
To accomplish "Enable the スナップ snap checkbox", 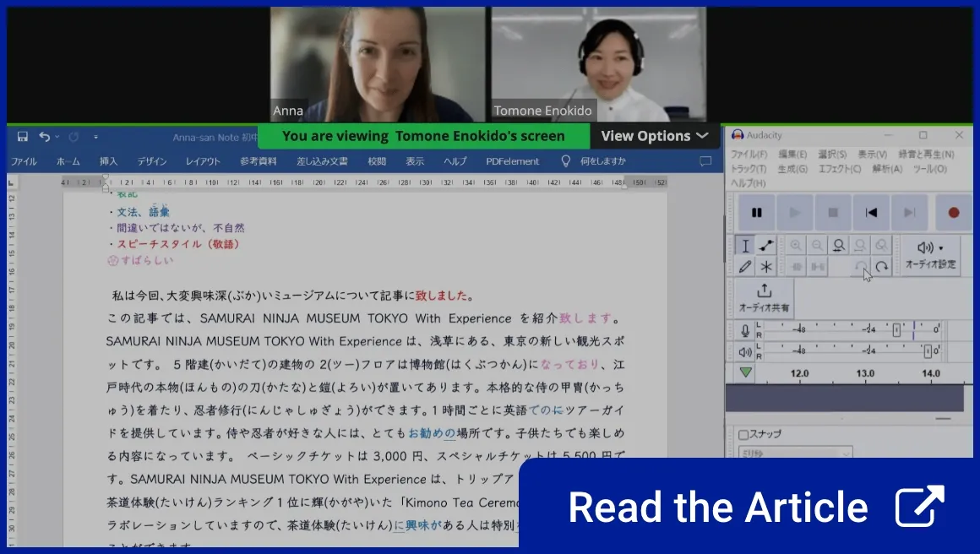I will [x=743, y=435].
